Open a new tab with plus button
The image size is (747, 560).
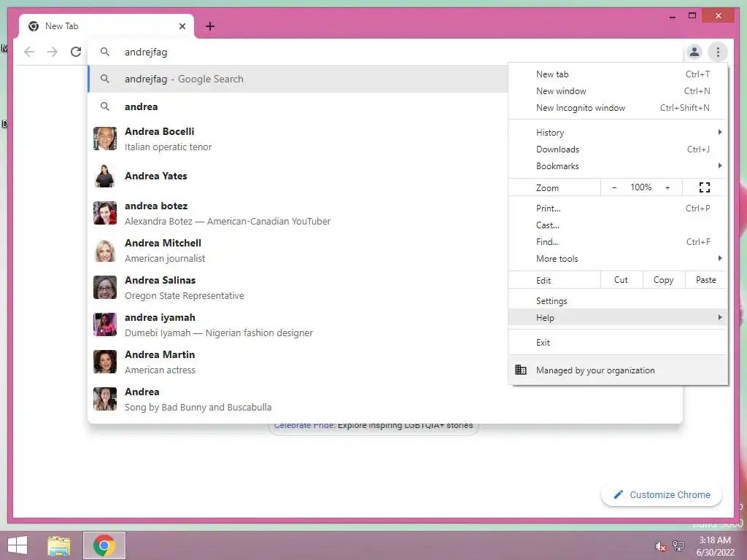(x=210, y=26)
